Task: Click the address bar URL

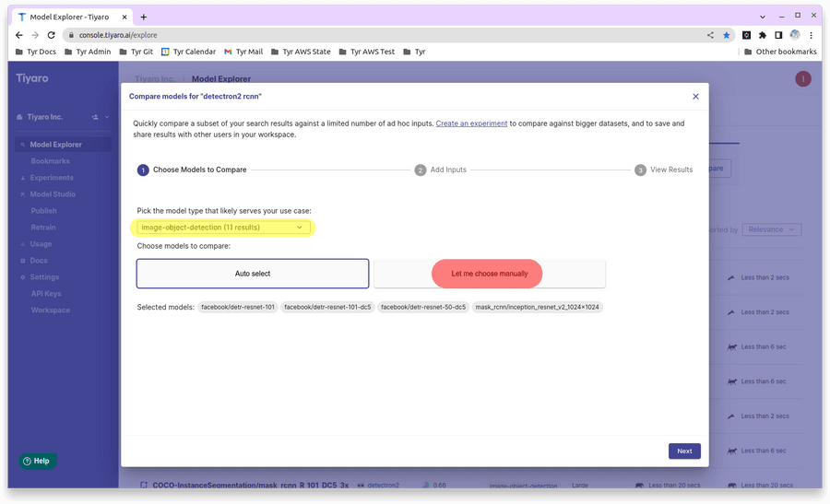Action: pos(118,35)
